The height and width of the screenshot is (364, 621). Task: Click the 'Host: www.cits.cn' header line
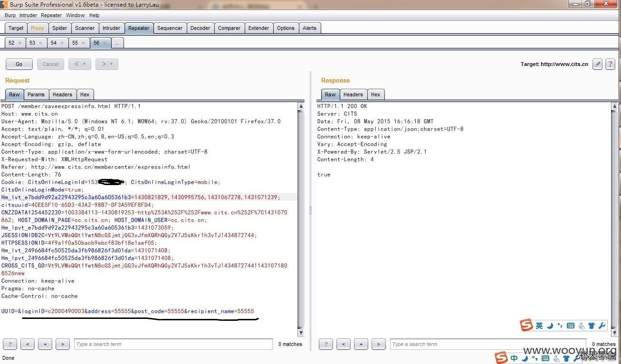pyautogui.click(x=29, y=114)
